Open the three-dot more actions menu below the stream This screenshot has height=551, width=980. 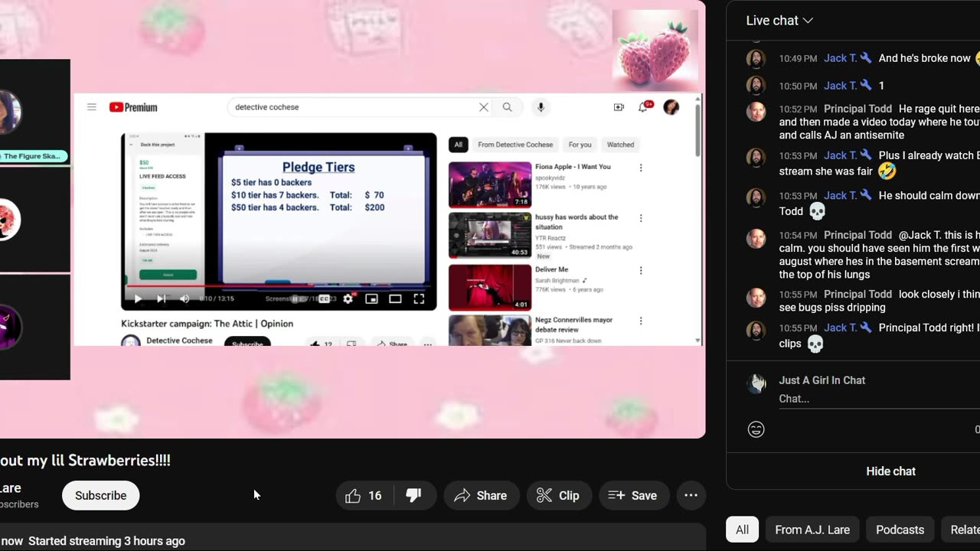pos(691,496)
